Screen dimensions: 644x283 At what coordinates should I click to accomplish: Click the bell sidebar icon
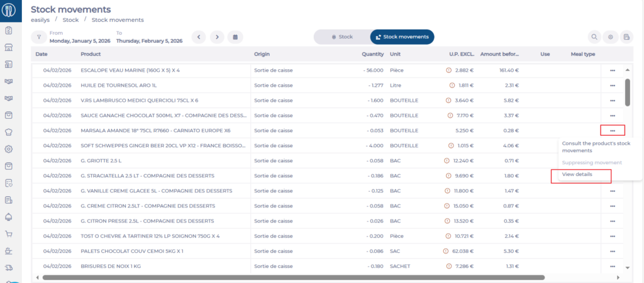(x=9, y=217)
